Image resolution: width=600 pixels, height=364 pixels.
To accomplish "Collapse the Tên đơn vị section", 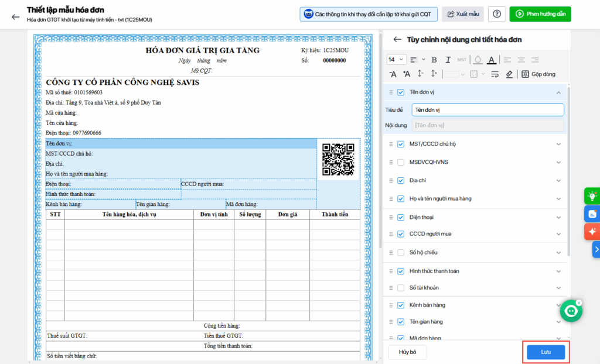I will [558, 92].
